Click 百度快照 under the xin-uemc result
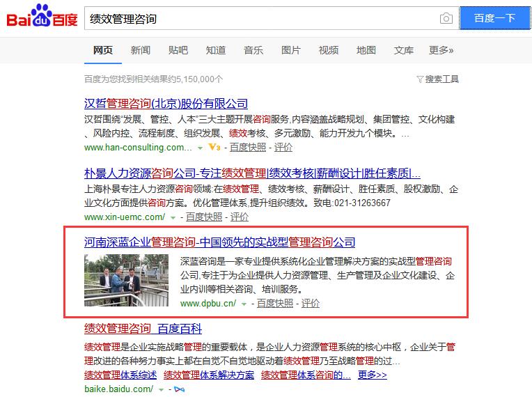The image size is (532, 397). [203, 217]
